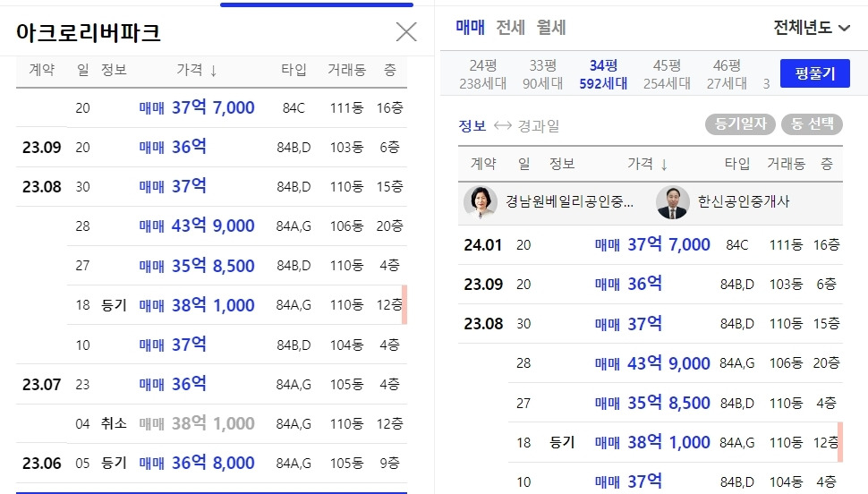The height and width of the screenshot is (494, 868).
Task: Select the 45평 254세대 size tab
Action: pyautogui.click(x=667, y=74)
